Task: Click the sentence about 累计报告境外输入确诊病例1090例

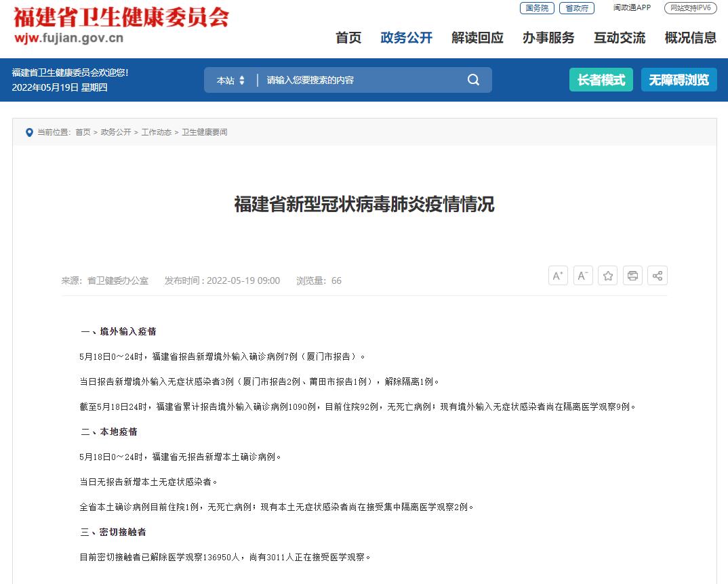Action: tap(357, 406)
